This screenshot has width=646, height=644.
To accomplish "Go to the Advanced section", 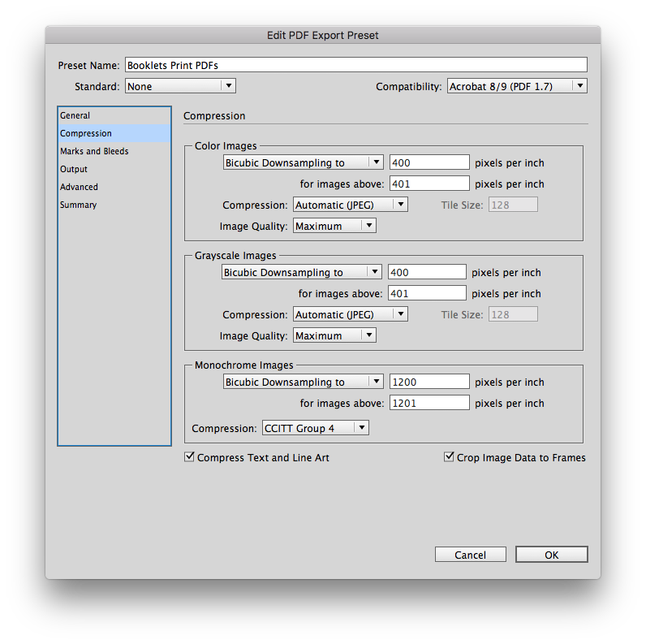I will [114, 187].
